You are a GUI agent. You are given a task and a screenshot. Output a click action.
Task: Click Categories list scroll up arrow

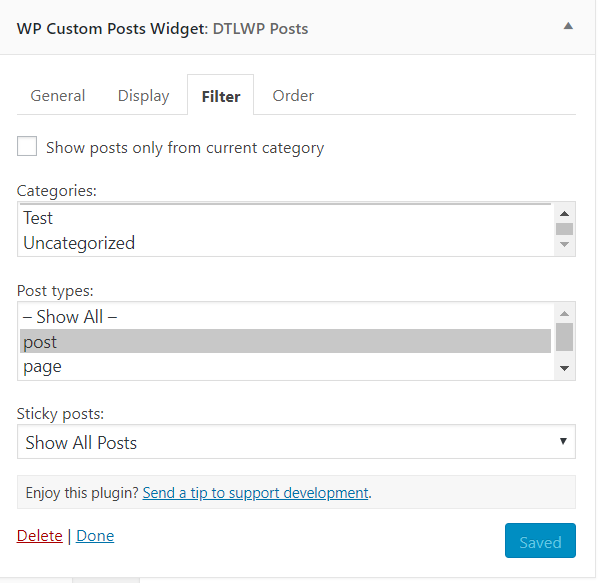click(x=564, y=214)
